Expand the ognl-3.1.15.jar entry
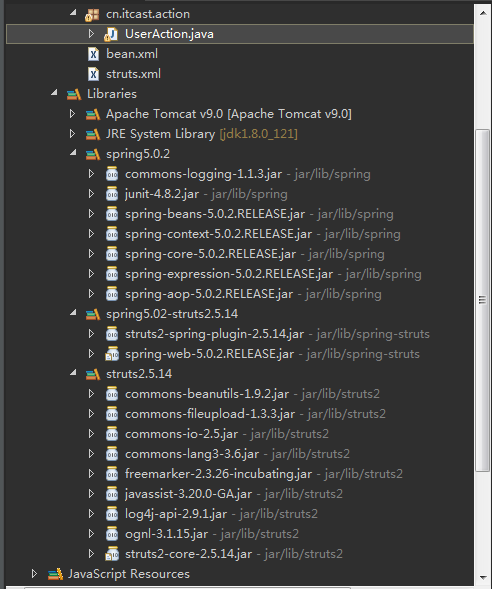492x589 pixels. [x=91, y=534]
